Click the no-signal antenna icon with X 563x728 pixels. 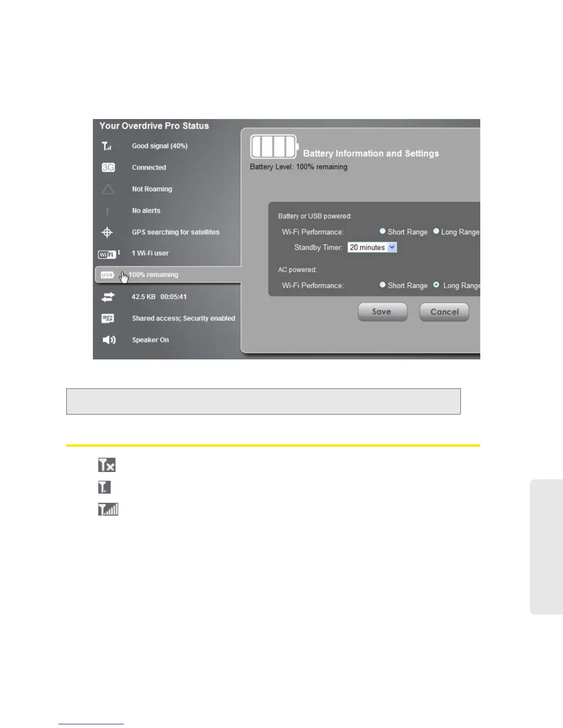click(107, 465)
